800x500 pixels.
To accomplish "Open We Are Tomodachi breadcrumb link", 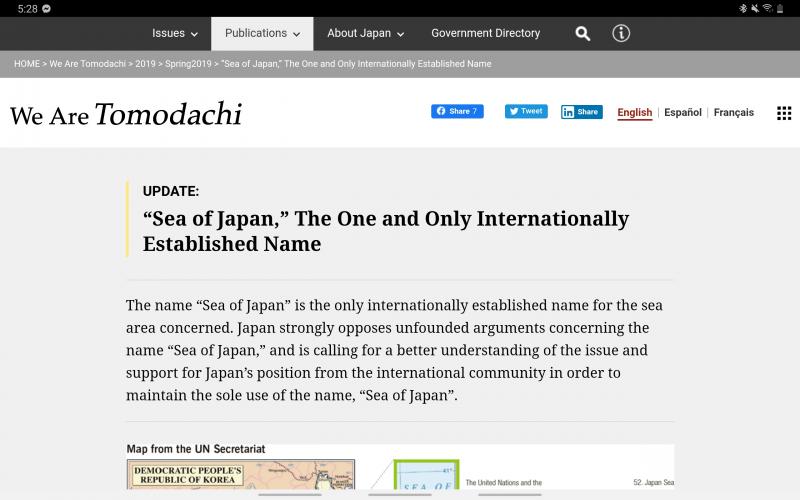I will point(87,64).
